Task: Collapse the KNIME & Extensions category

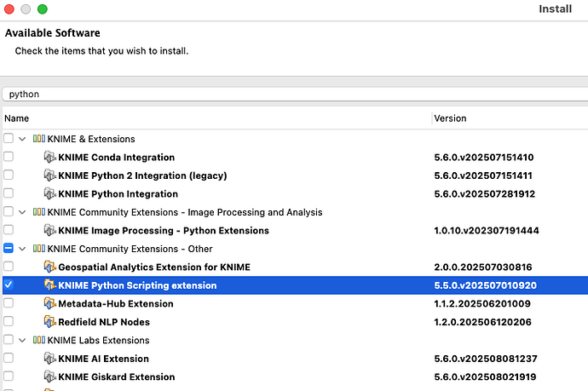Action: click(22, 139)
